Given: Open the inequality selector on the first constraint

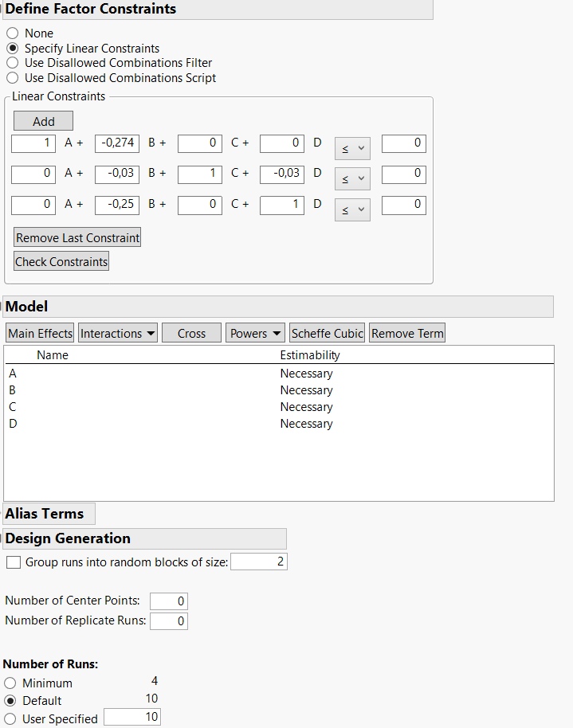Looking at the screenshot, I should tap(352, 147).
